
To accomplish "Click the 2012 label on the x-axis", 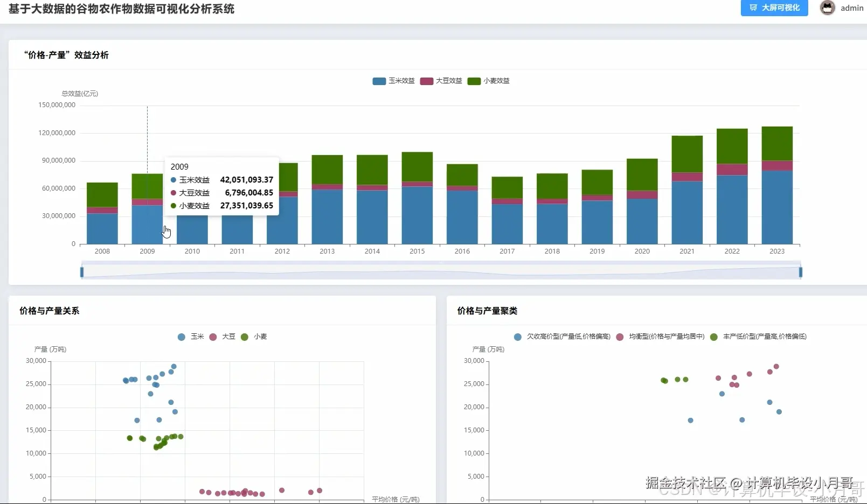I will click(x=282, y=251).
